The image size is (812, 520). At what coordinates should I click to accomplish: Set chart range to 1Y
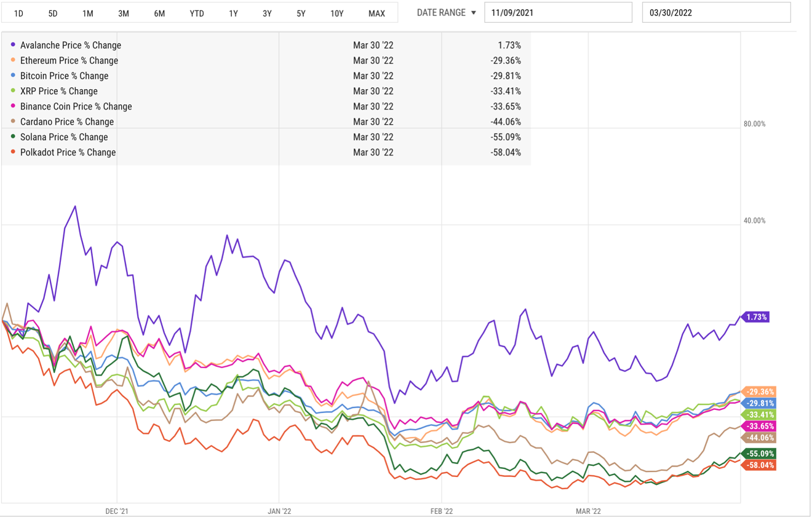tap(233, 13)
